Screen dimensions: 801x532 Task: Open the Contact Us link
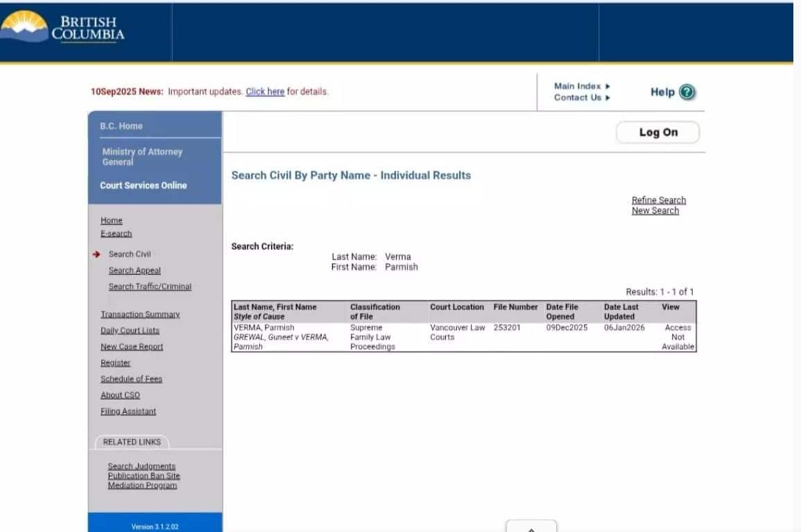click(578, 98)
